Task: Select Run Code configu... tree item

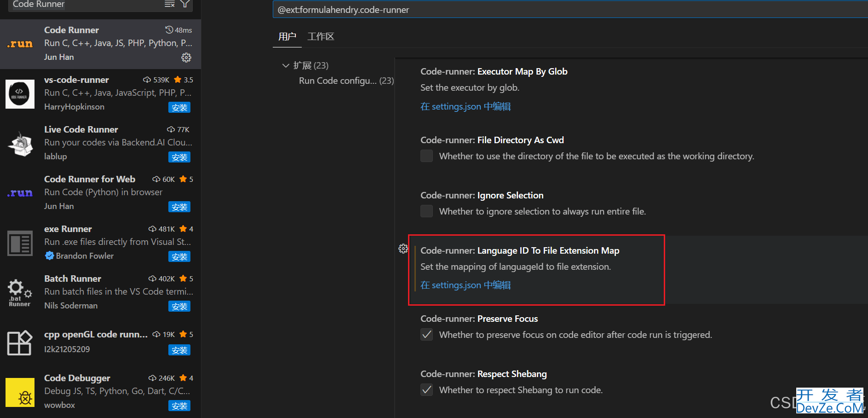Action: click(x=346, y=81)
